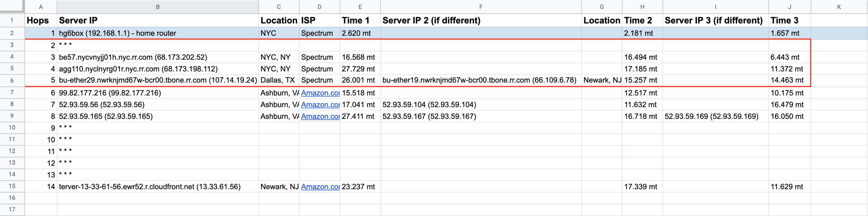
Task: Click the hg6box home router cell
Action: pyautogui.click(x=158, y=33)
